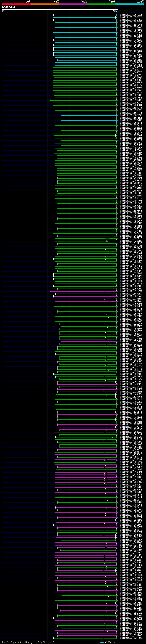This screenshot has height=644, width=146.
Task: Select the label UniRef100_C9L4Z1
Action: (x=131, y=613)
